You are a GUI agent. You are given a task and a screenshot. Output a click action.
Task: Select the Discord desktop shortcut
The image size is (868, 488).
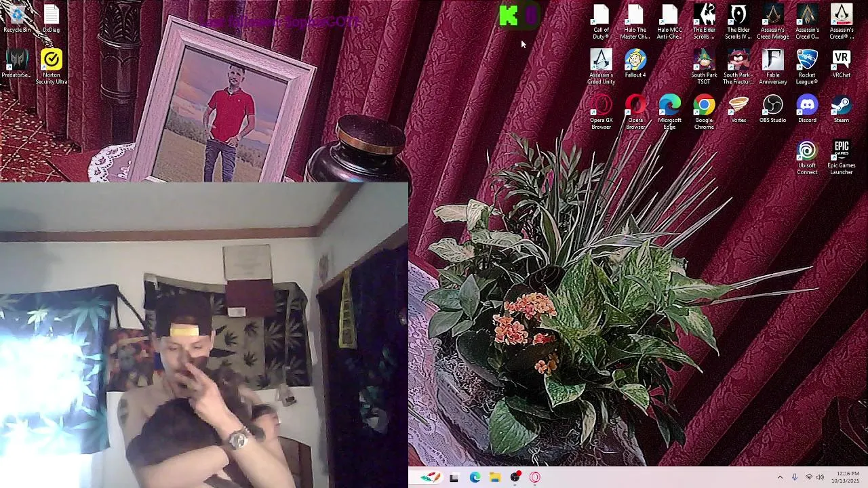pos(807,109)
